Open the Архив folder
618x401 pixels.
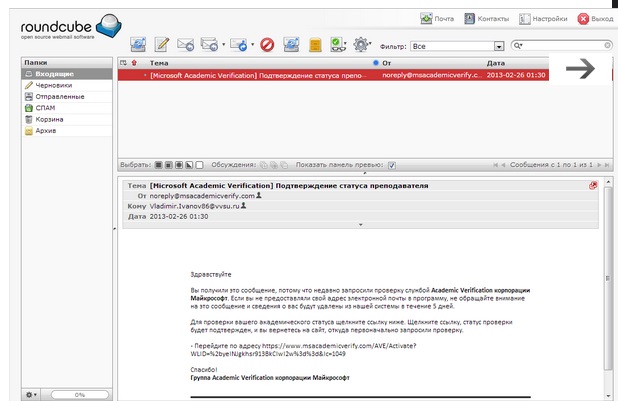[x=67, y=131]
